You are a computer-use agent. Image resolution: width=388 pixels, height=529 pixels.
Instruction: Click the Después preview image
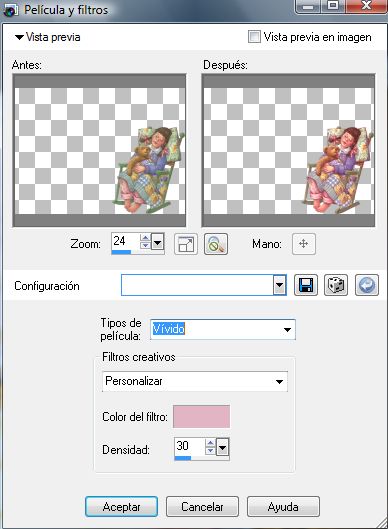(x=288, y=150)
